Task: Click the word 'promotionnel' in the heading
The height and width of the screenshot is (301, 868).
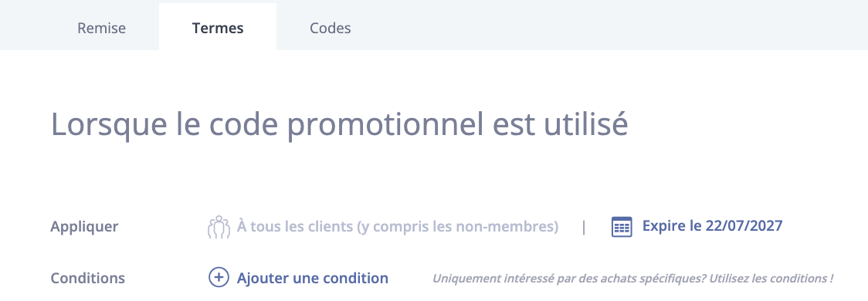Action: tap(381, 126)
